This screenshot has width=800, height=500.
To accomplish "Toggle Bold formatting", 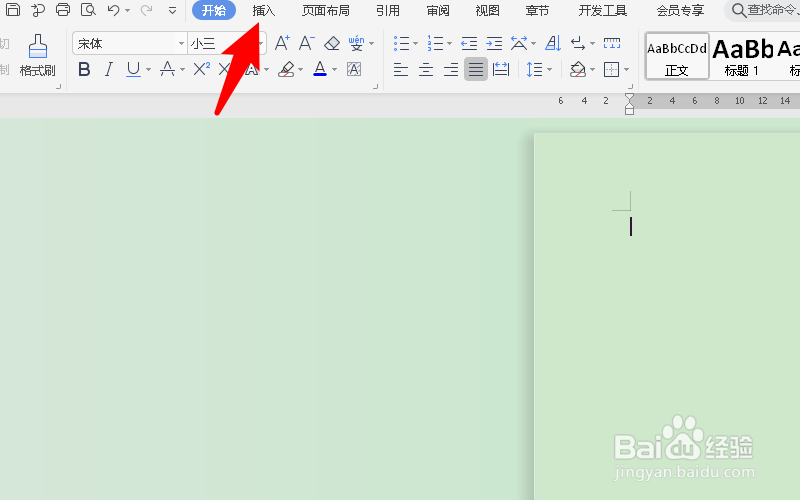I will coord(85,69).
